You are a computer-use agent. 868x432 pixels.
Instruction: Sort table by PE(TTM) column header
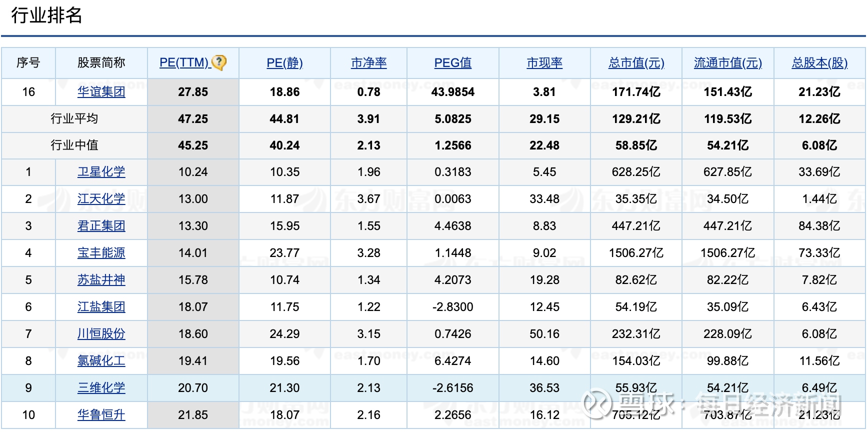coord(183,63)
